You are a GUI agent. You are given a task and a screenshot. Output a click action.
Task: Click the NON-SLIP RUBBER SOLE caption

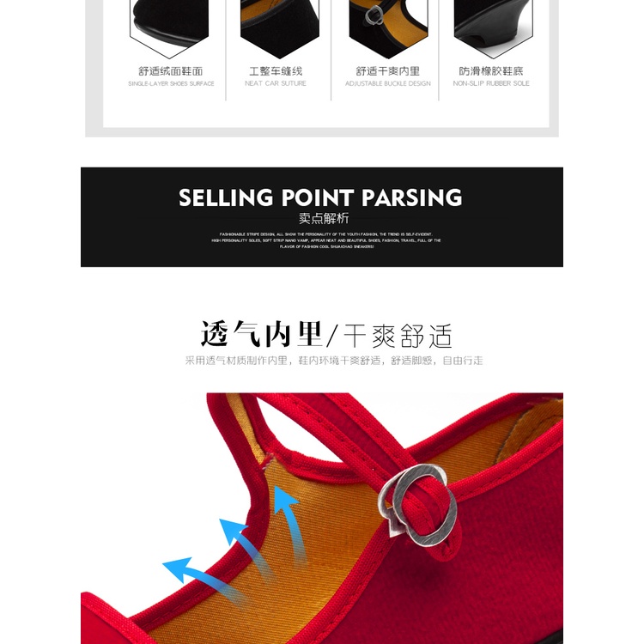(491, 83)
